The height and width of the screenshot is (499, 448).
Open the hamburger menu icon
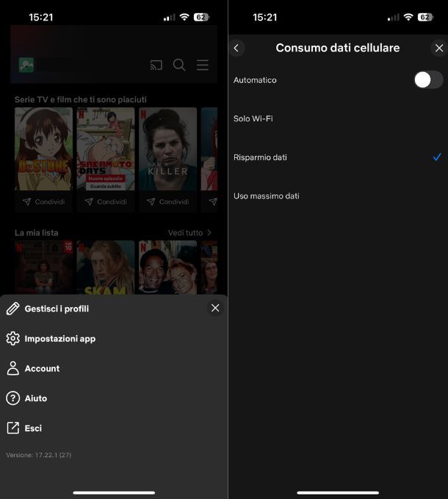[203, 65]
